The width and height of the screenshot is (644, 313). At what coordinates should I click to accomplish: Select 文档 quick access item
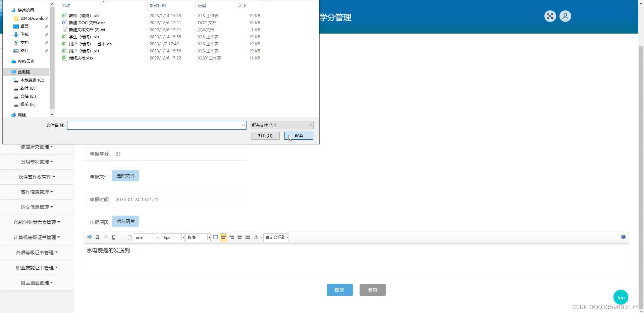click(x=24, y=43)
